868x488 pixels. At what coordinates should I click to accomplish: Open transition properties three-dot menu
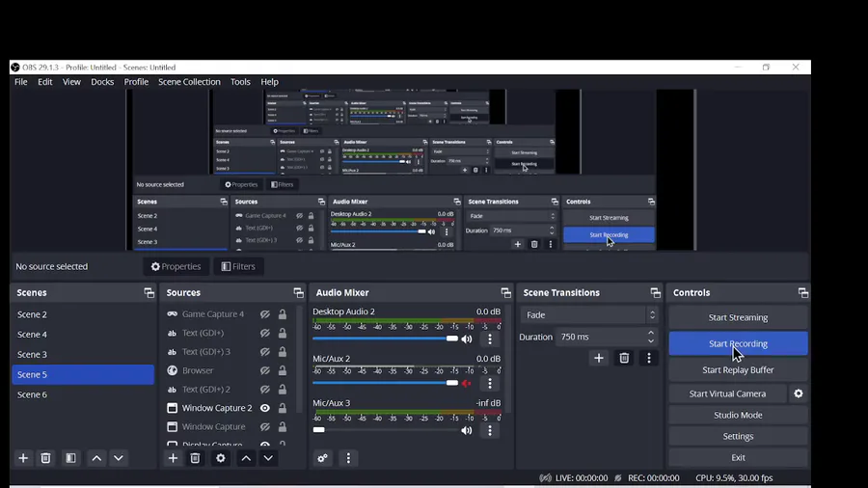649,358
